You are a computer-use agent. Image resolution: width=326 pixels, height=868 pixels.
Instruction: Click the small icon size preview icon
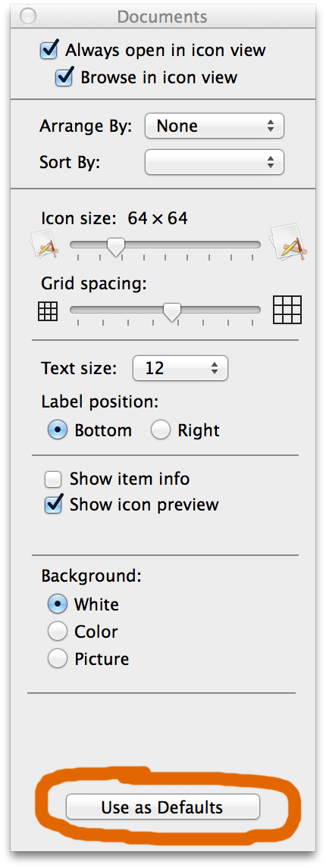click(43, 245)
